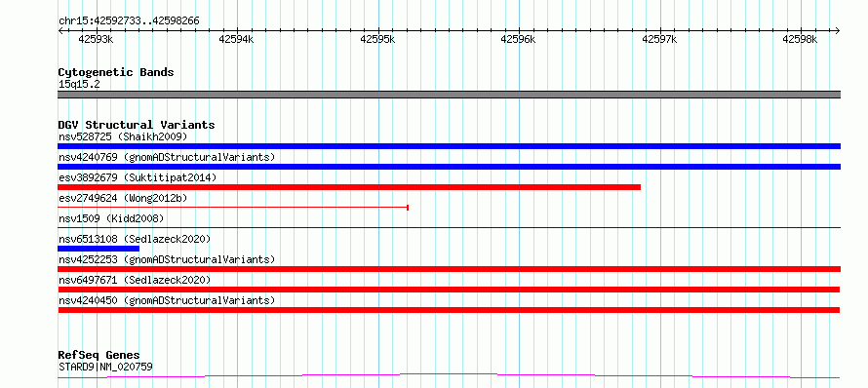Click the right arrowhead of the ruler

[837, 30]
